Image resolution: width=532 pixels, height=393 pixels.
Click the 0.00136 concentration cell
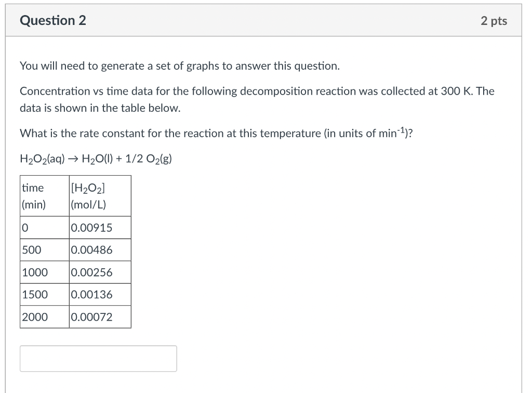pyautogui.click(x=100, y=295)
